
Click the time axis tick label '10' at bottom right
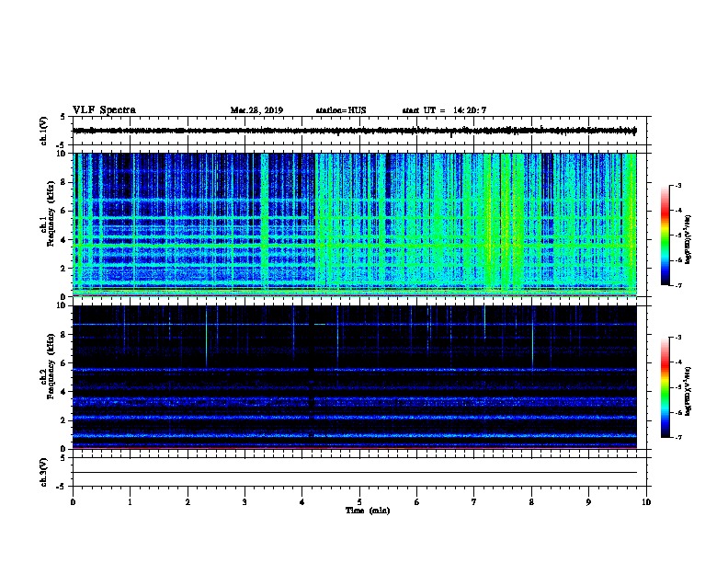pos(646,501)
